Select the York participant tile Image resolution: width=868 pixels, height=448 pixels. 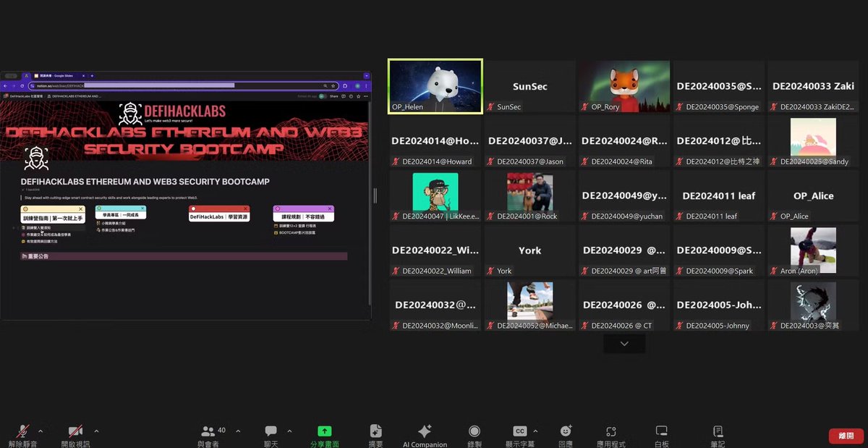click(x=530, y=251)
